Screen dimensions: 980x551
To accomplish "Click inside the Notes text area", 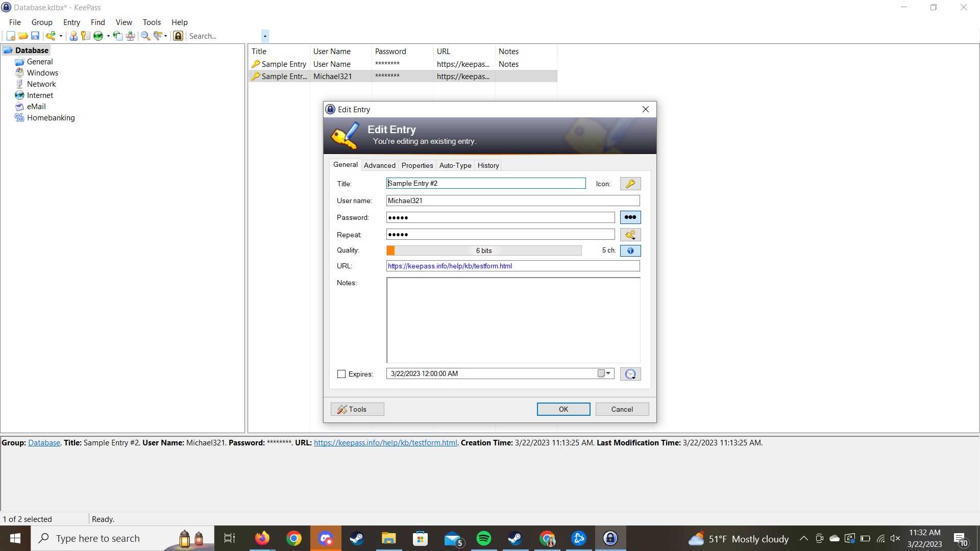I will [513, 320].
